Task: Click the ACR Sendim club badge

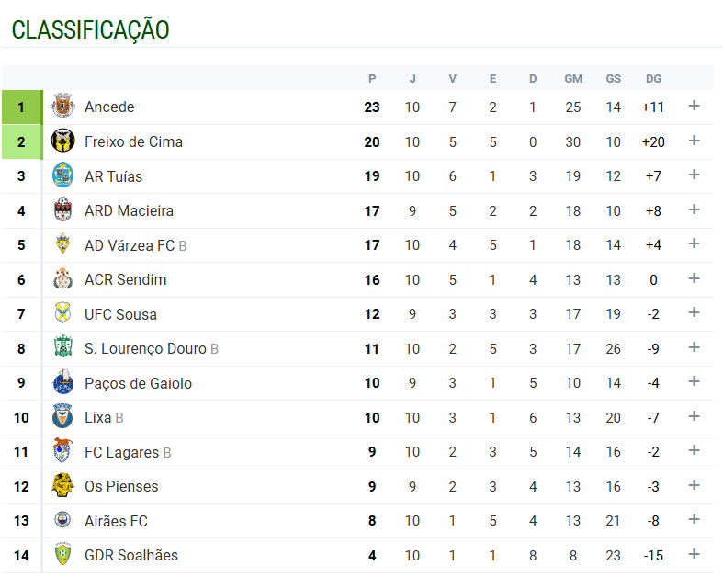Action: [62, 279]
